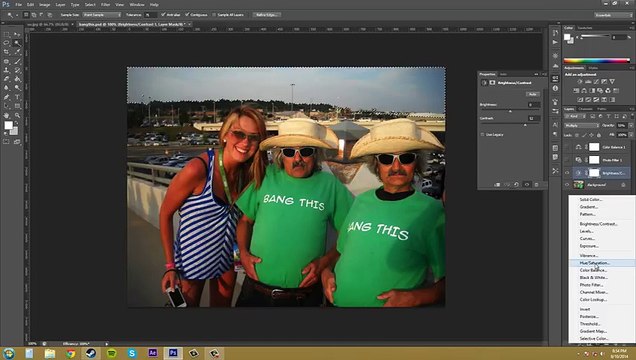636x360 pixels.
Task: Open the File menu
Action: tap(18, 4)
